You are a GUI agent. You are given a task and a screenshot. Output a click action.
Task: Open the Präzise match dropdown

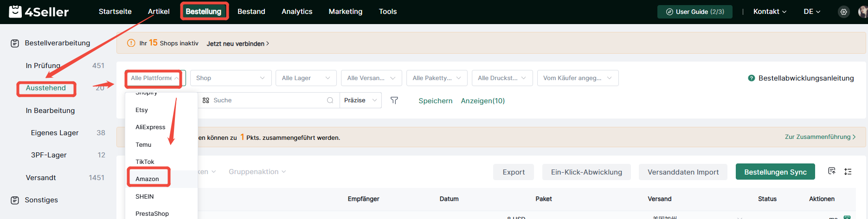click(360, 100)
